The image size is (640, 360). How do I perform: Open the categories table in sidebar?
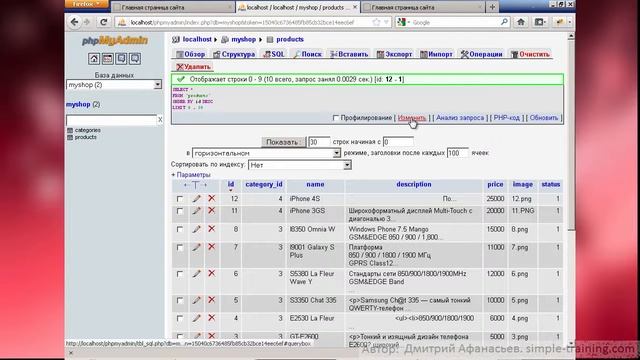(87, 130)
